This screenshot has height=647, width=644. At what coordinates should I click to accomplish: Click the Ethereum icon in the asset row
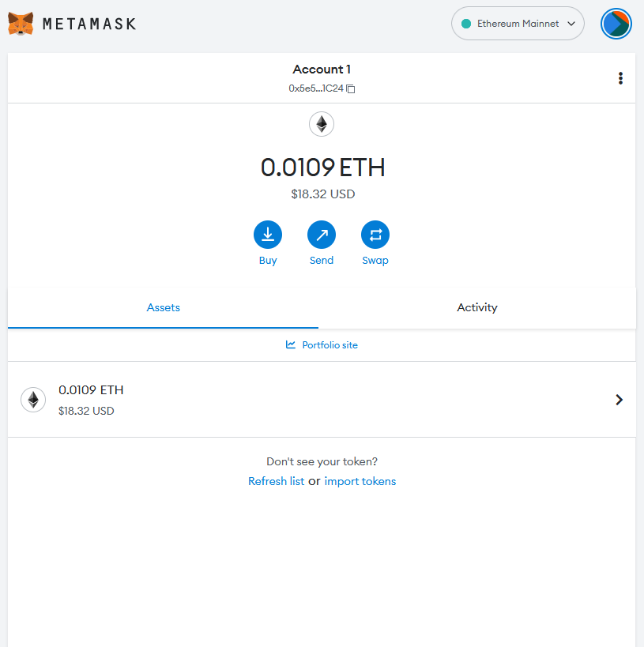(x=33, y=400)
